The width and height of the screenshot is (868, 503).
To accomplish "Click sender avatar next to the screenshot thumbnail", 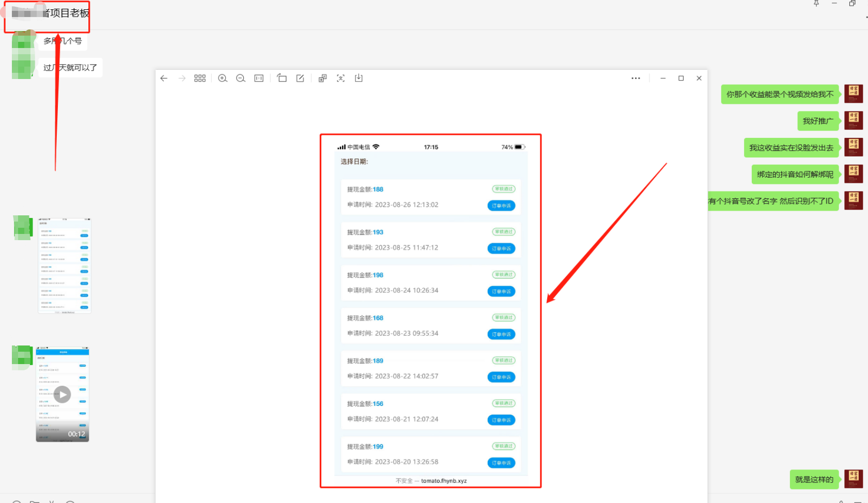I will click(x=22, y=228).
